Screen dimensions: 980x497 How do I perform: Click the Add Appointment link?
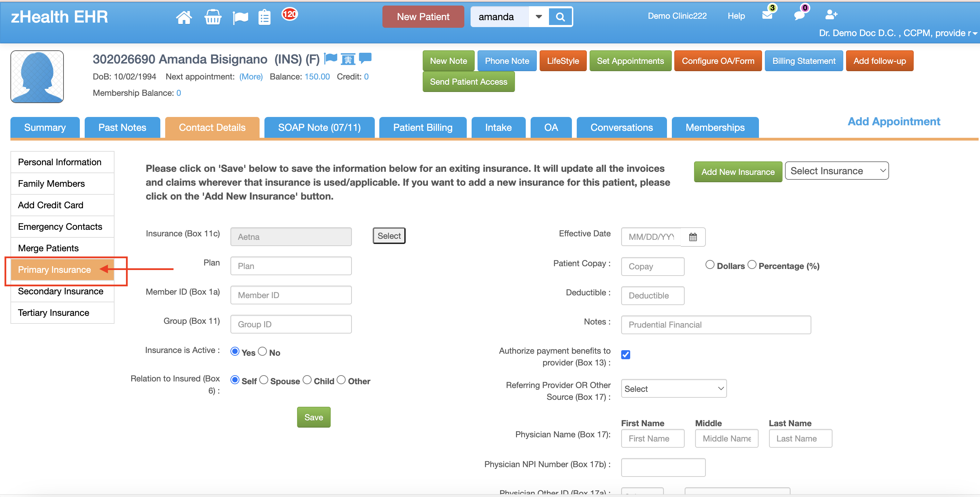[894, 121]
